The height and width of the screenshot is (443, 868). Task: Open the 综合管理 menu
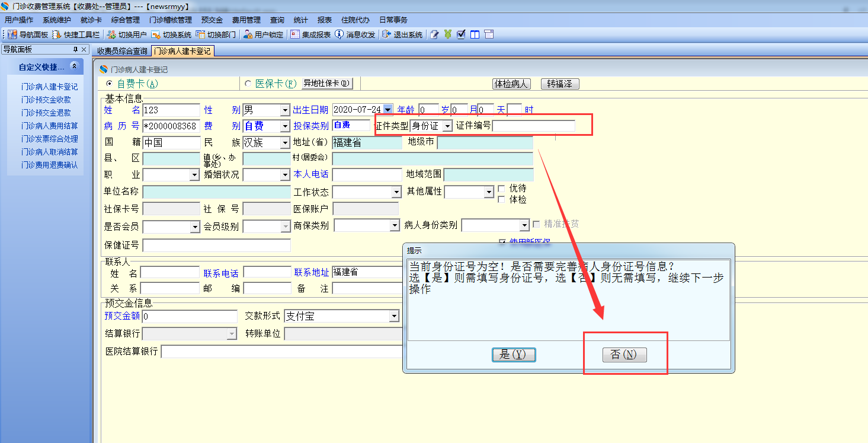coord(126,20)
